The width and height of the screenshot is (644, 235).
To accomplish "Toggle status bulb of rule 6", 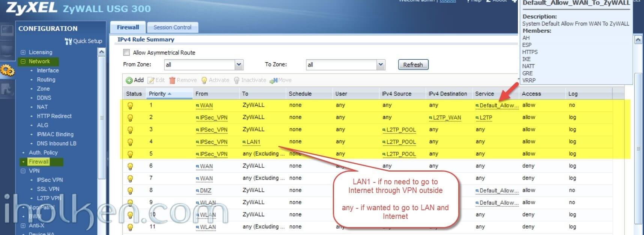I will [130, 166].
